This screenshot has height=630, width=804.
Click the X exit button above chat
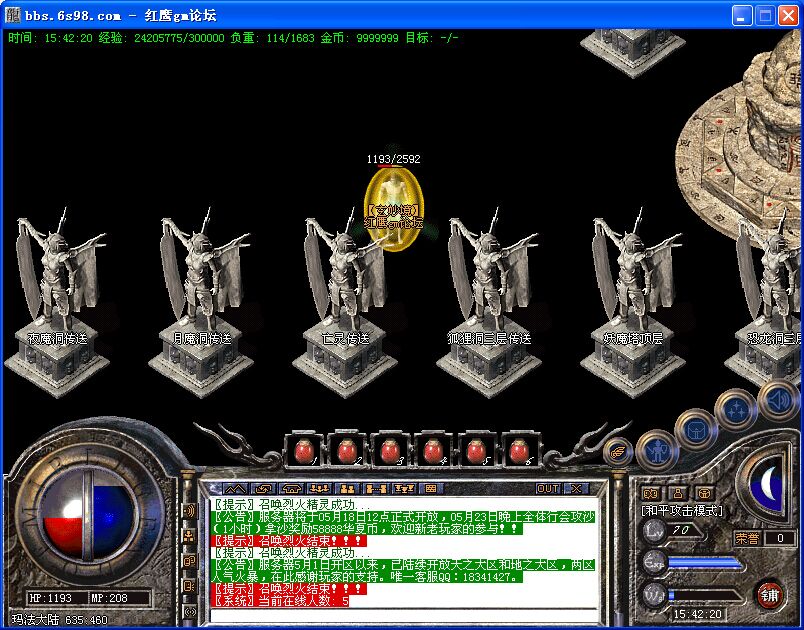point(576,489)
